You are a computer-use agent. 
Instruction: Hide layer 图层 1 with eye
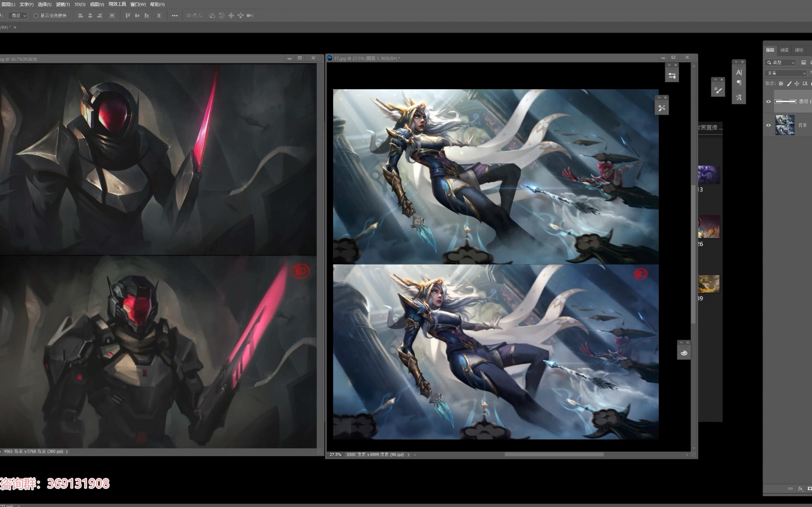[x=768, y=101]
